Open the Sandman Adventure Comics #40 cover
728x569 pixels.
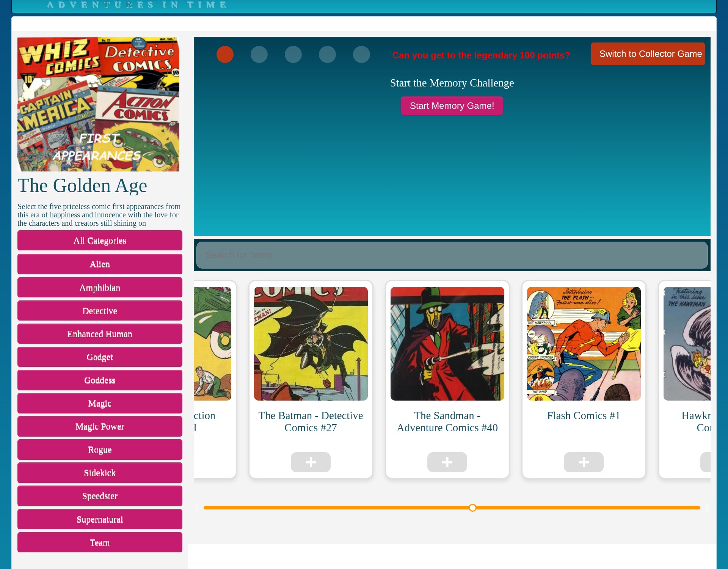447,344
